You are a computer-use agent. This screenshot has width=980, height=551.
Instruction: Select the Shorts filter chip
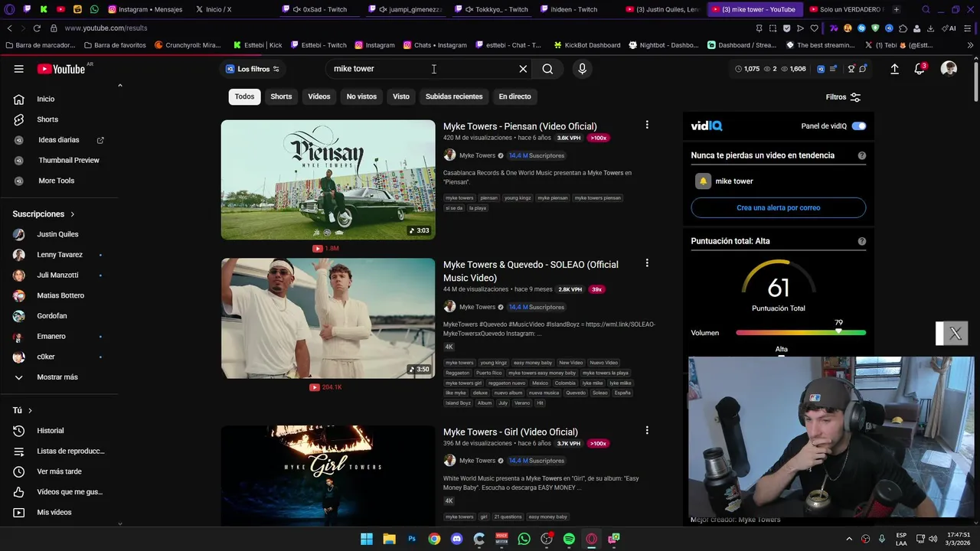[x=281, y=96]
